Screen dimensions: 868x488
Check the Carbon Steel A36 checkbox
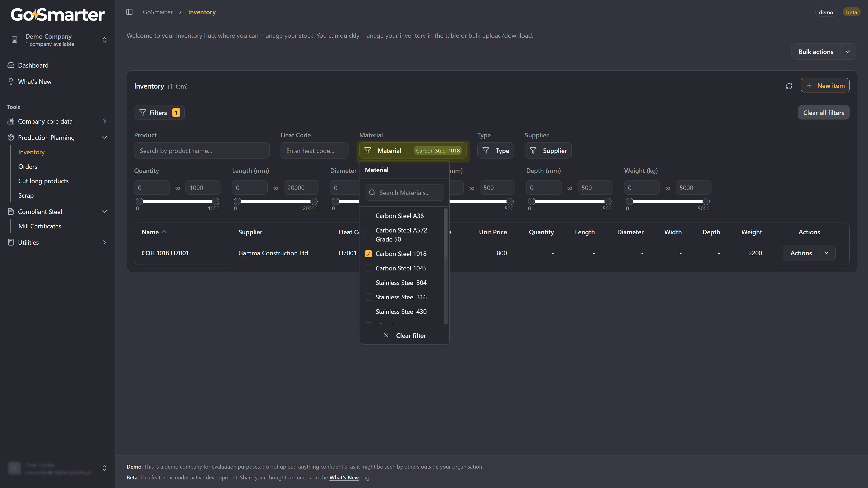point(368,216)
